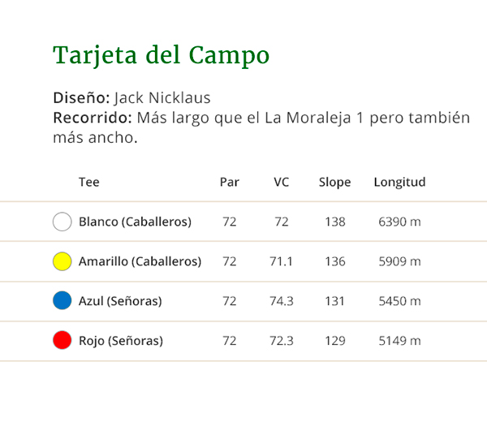
Task: Click the Tarjeta del Campo heading
Action: (x=162, y=55)
